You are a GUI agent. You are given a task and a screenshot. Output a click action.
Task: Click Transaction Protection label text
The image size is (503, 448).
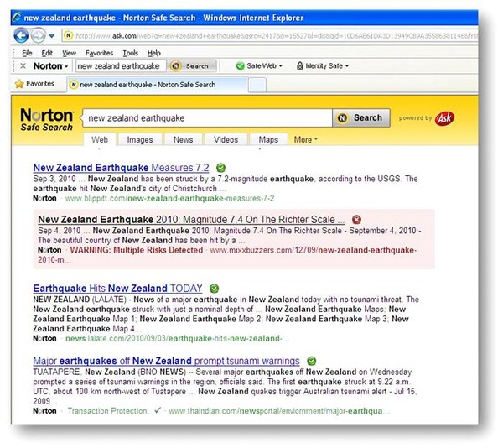pyautogui.click(x=108, y=411)
